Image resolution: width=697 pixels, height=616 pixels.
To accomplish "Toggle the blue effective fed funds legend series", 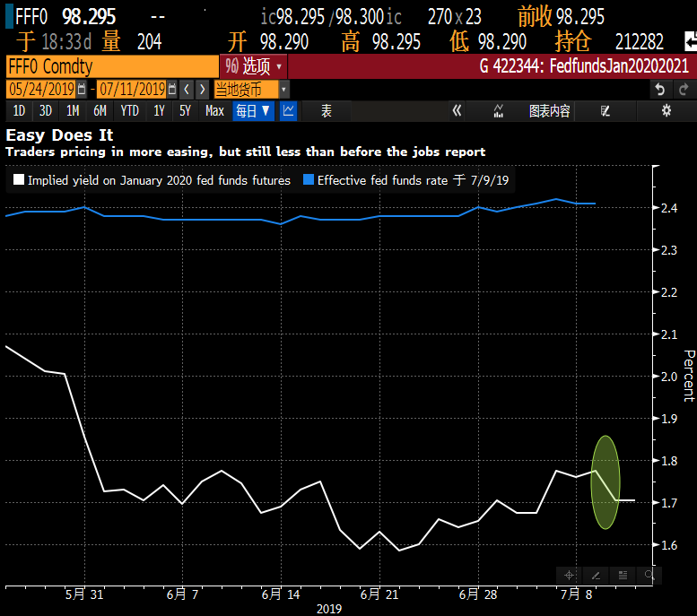I will click(x=309, y=180).
